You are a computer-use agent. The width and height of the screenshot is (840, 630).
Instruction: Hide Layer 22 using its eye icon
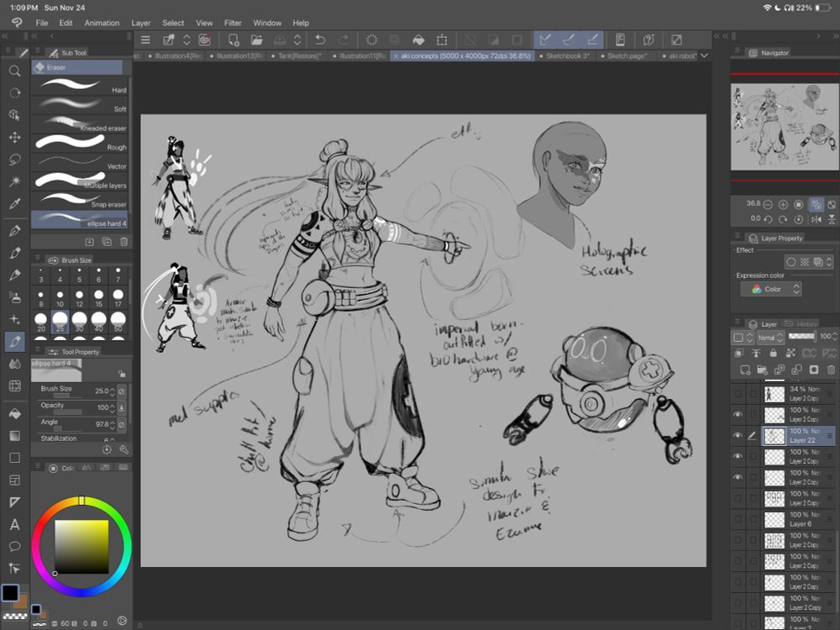coord(738,435)
